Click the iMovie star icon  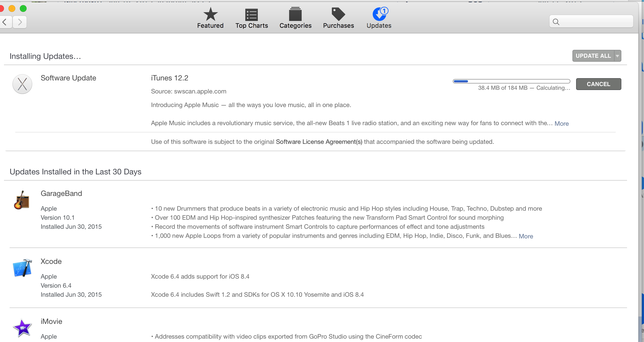pyautogui.click(x=22, y=328)
